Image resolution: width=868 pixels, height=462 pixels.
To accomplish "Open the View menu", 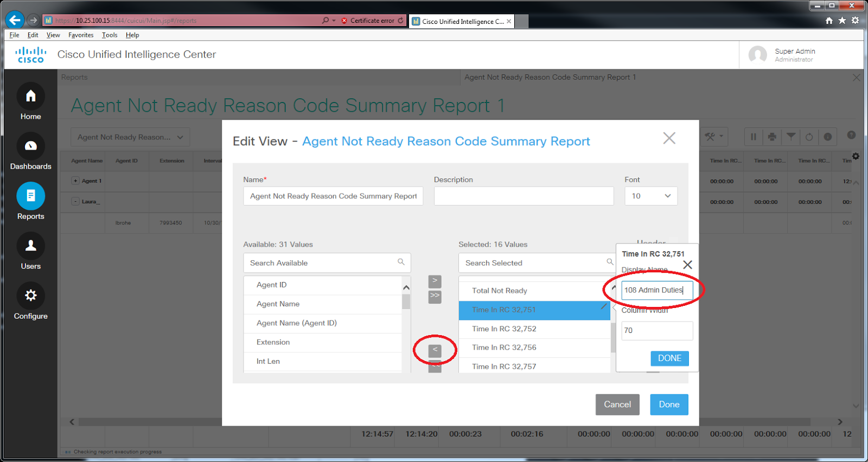I will point(53,35).
